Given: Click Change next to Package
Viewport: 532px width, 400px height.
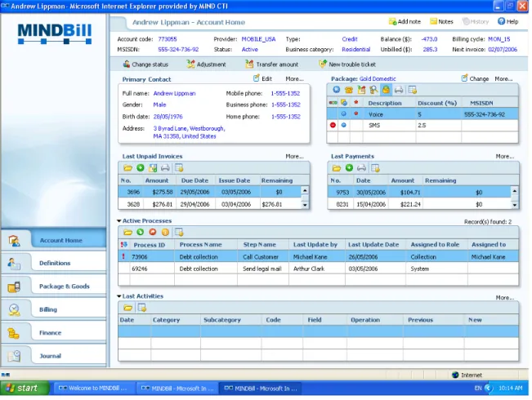Looking at the screenshot, I should click(475, 78).
